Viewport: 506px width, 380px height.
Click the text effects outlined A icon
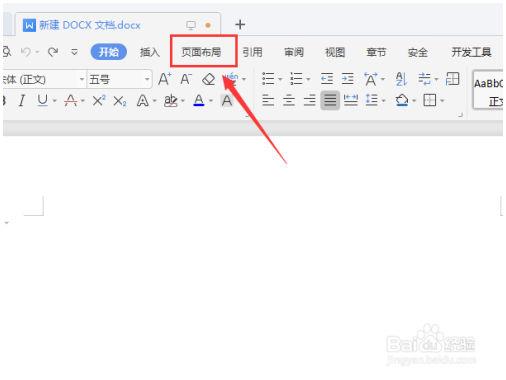click(143, 100)
